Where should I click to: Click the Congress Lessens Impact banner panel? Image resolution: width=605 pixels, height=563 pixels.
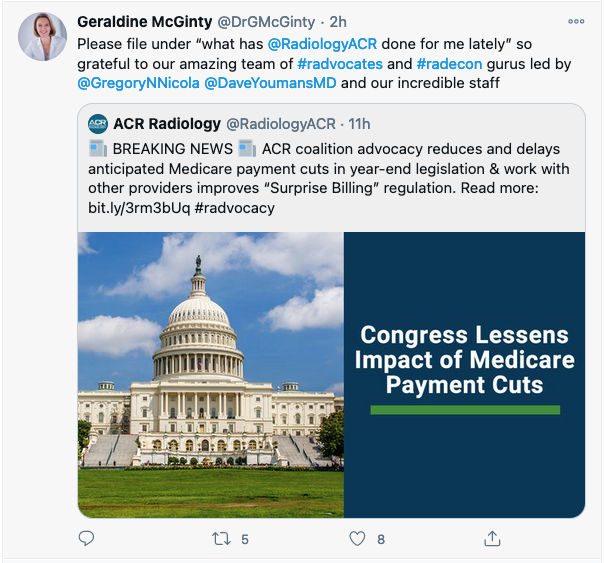[x=464, y=375]
